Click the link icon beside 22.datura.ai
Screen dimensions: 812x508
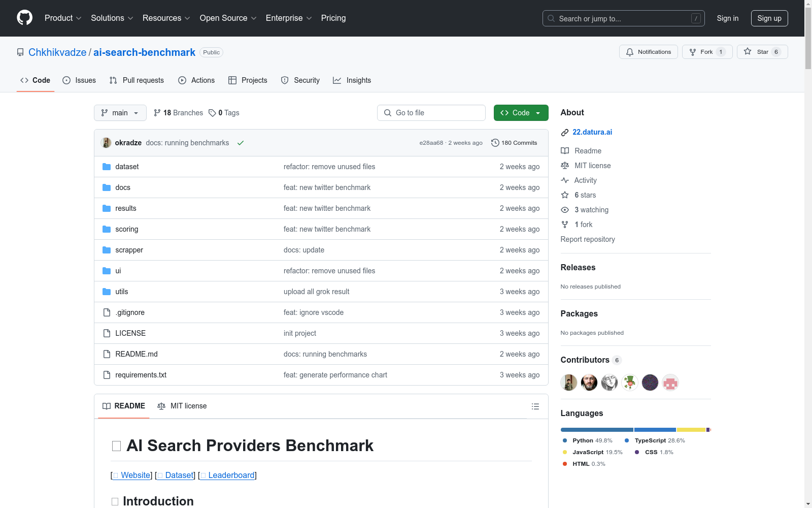(565, 133)
